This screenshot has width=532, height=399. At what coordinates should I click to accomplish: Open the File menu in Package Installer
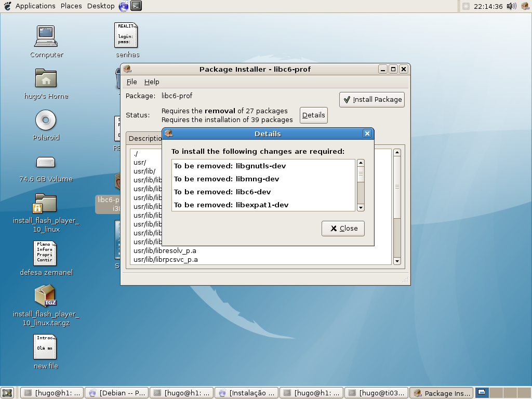pyautogui.click(x=131, y=82)
